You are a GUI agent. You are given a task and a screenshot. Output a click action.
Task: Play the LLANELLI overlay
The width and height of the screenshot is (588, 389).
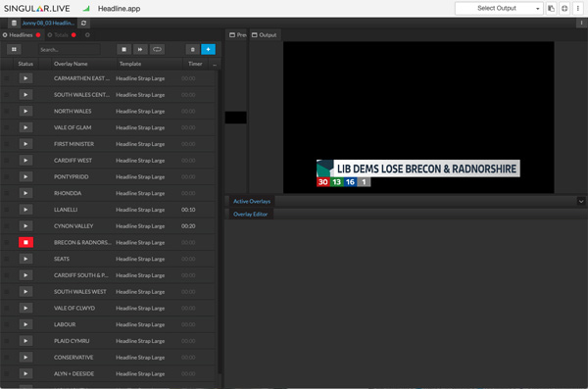click(25, 210)
